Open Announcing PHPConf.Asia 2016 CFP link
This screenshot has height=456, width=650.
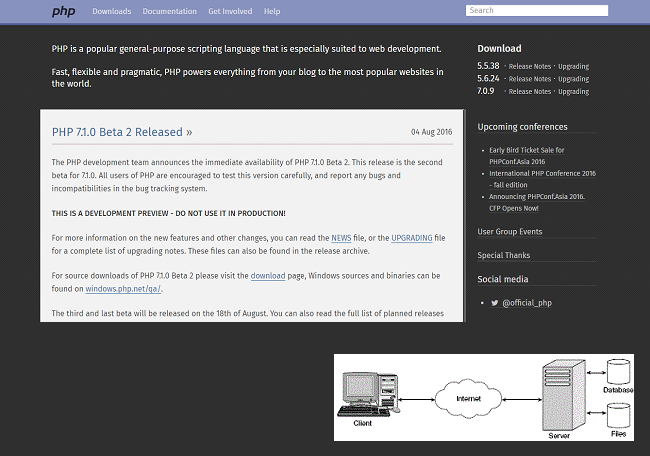pos(537,202)
